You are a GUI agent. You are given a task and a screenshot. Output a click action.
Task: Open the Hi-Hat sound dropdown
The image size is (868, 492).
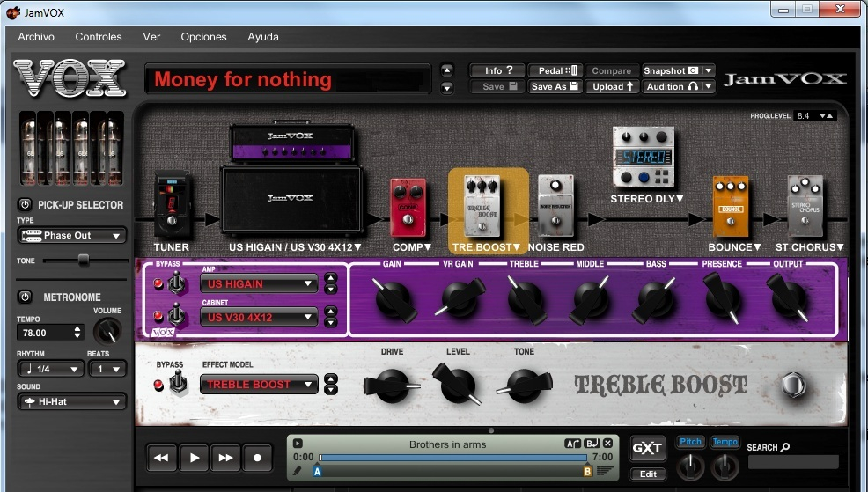71,402
